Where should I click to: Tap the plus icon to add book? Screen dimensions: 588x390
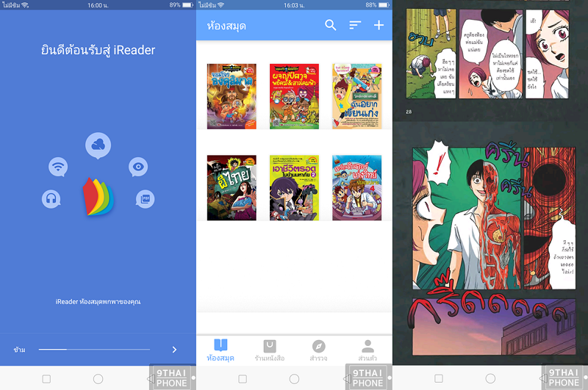[x=379, y=26]
